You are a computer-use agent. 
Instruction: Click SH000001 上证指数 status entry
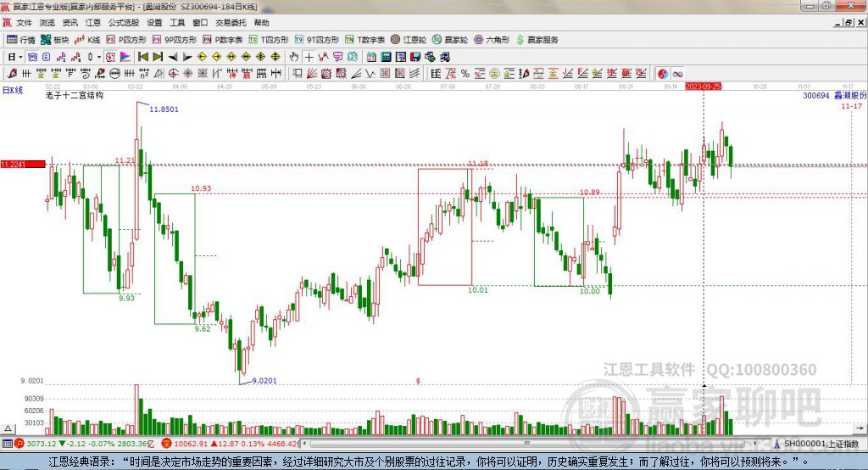coord(817,444)
